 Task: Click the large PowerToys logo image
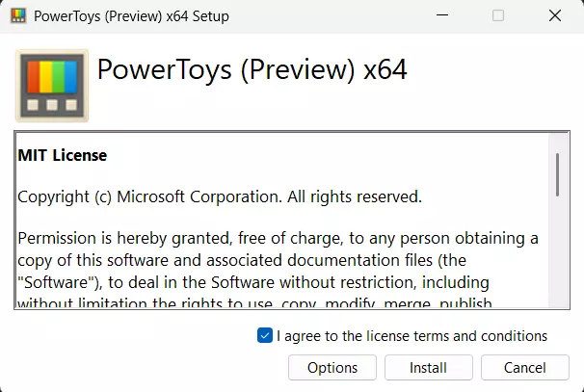[52, 86]
